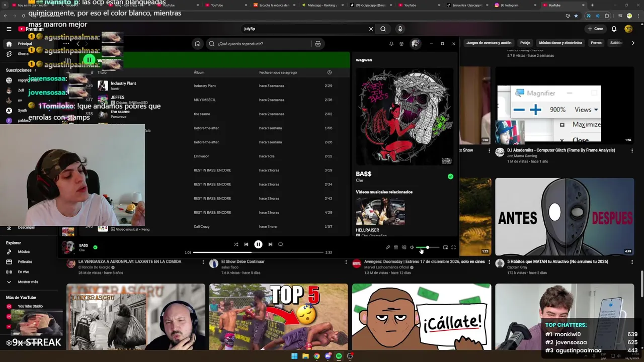
Task: Seek within Spotify song progress bar
Action: [258, 252]
